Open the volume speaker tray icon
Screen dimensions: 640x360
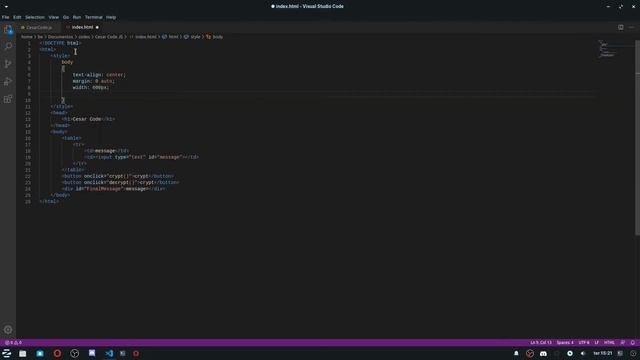tap(583, 353)
